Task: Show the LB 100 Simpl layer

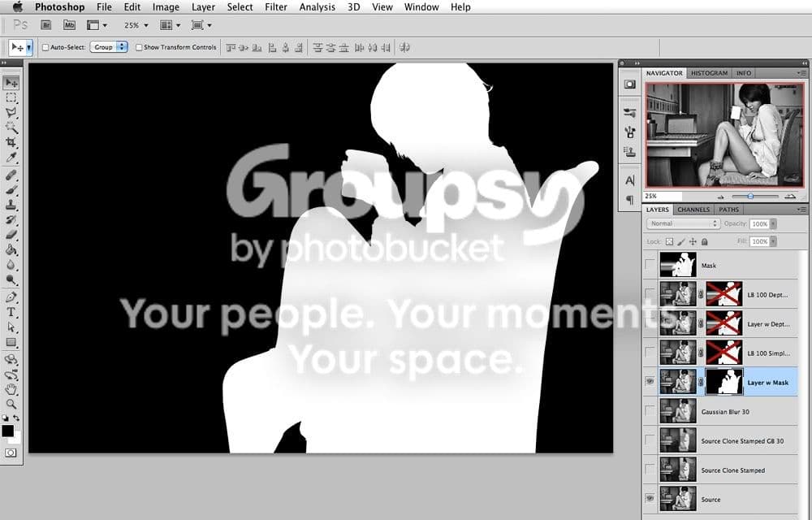Action: (x=650, y=352)
